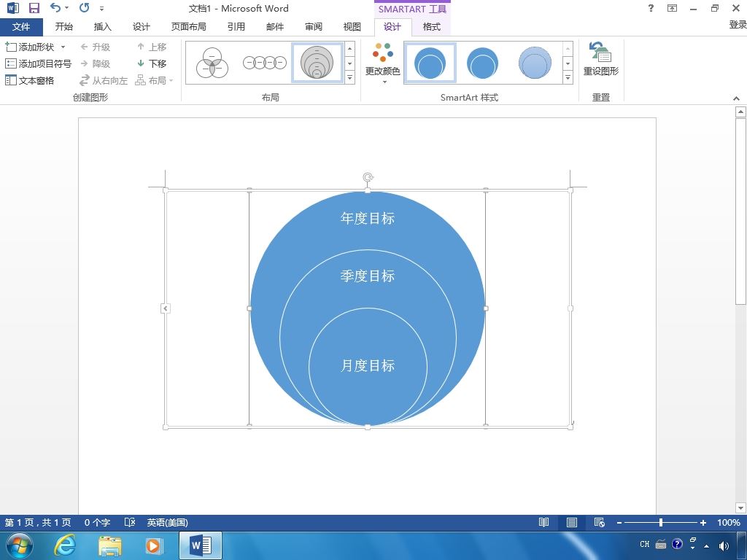The image size is (747, 560).
Task: Select the 年度目标 circle text
Action: [x=368, y=219]
